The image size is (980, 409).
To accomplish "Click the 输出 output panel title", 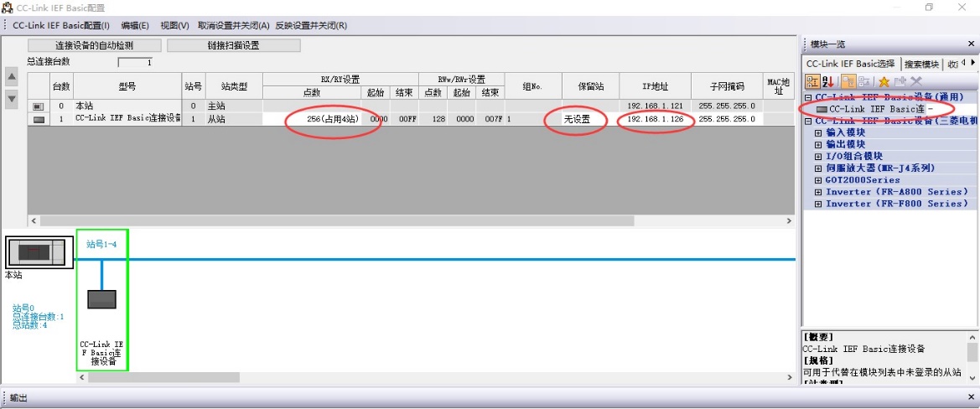I will coord(18,398).
